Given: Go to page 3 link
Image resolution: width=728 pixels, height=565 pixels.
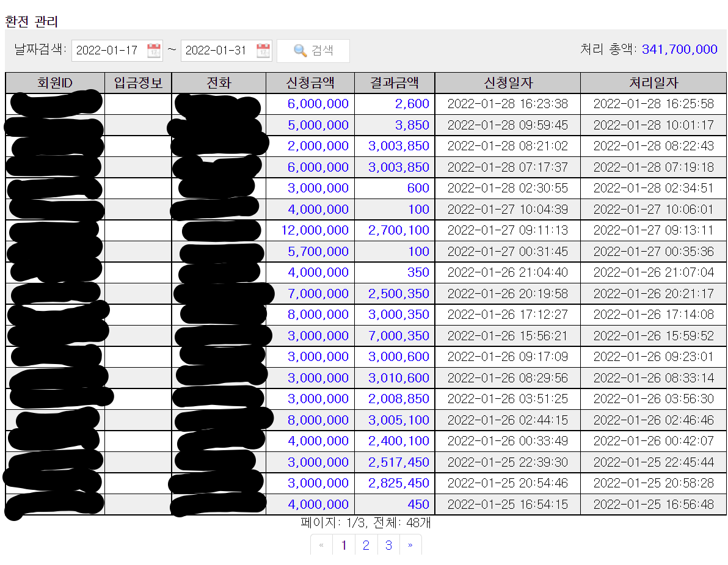Looking at the screenshot, I should pyautogui.click(x=388, y=545).
